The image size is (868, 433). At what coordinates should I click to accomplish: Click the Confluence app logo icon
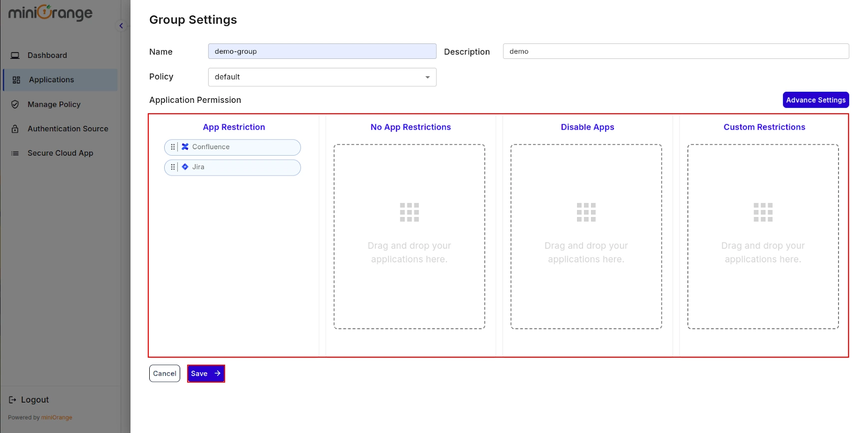tap(185, 147)
